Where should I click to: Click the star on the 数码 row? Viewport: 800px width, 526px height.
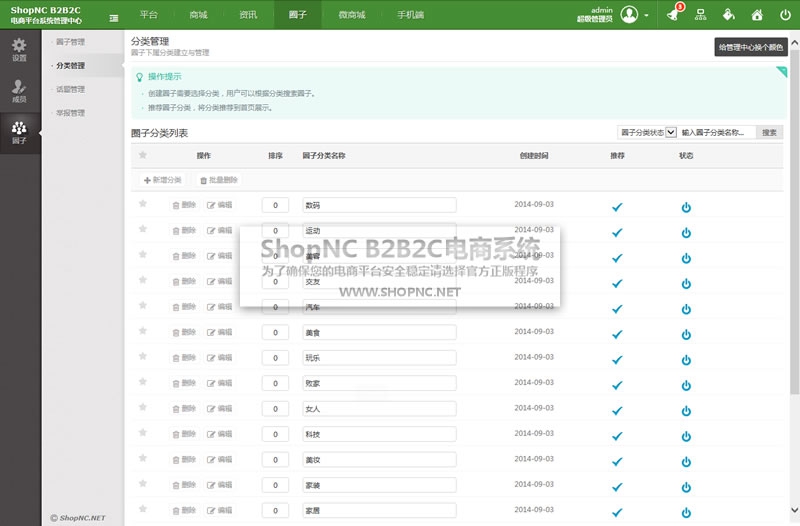click(x=143, y=204)
